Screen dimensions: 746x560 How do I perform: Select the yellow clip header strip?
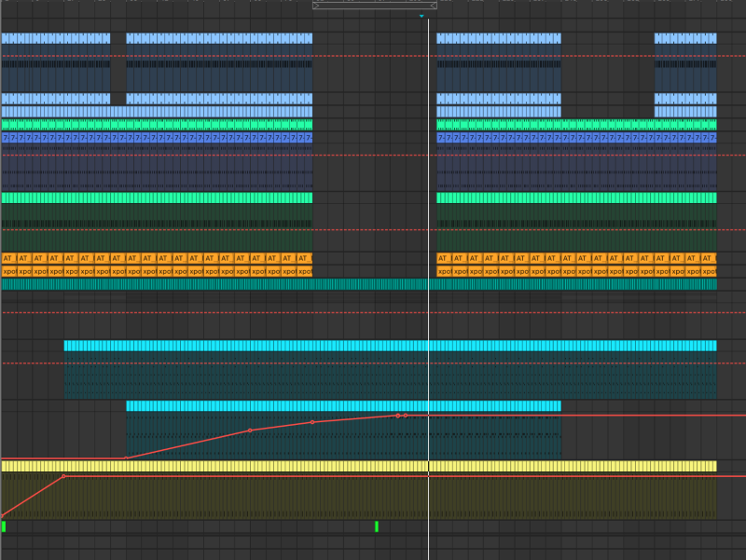[x=359, y=466]
